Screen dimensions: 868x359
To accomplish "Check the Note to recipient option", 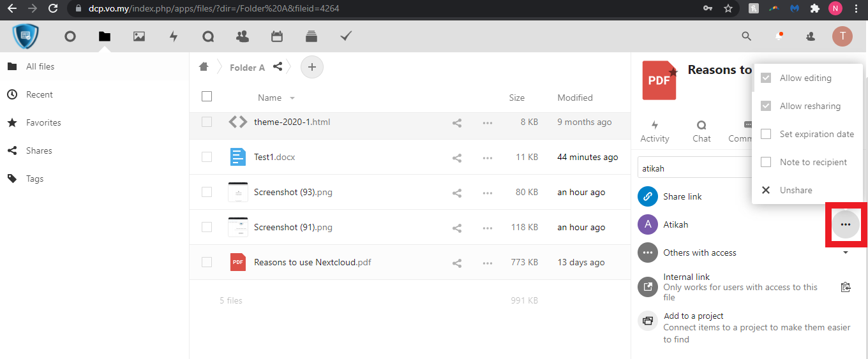I will click(x=767, y=163).
